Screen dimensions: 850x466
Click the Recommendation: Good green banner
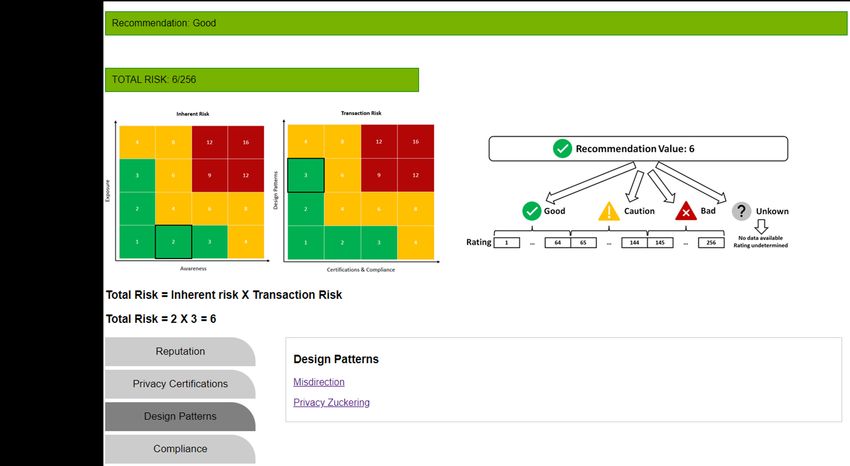click(476, 23)
